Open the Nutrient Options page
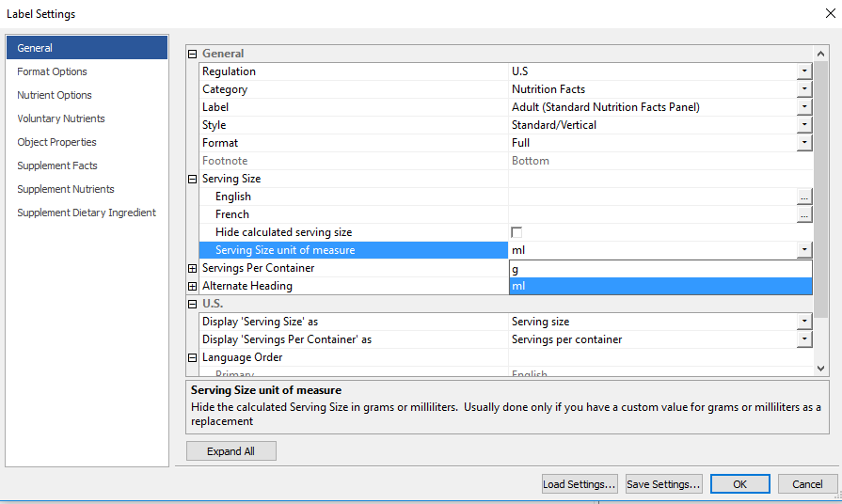Viewport: 842px width, 504px height. point(55,95)
